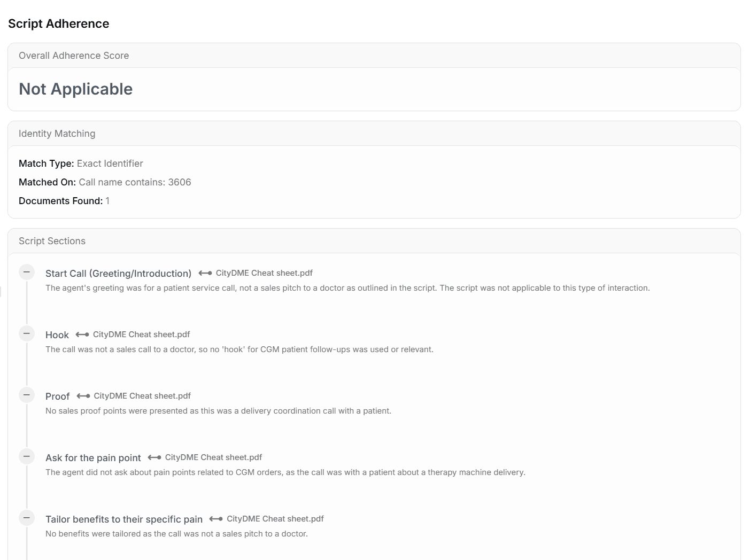Screen dimensions: 750x560
Task: Click link icon beside Start Call heading
Action: click(205, 273)
